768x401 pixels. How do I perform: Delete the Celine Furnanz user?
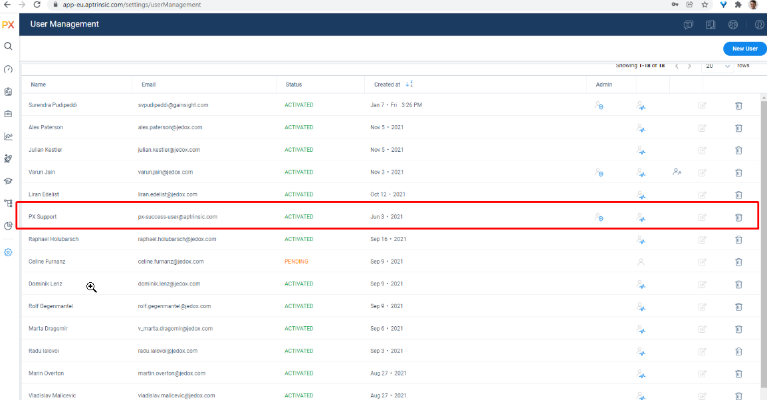(739, 261)
